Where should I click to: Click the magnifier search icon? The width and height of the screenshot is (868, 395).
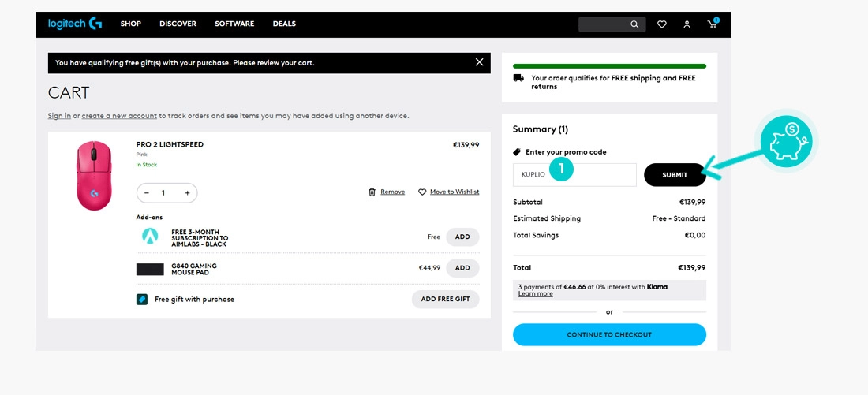pos(634,24)
